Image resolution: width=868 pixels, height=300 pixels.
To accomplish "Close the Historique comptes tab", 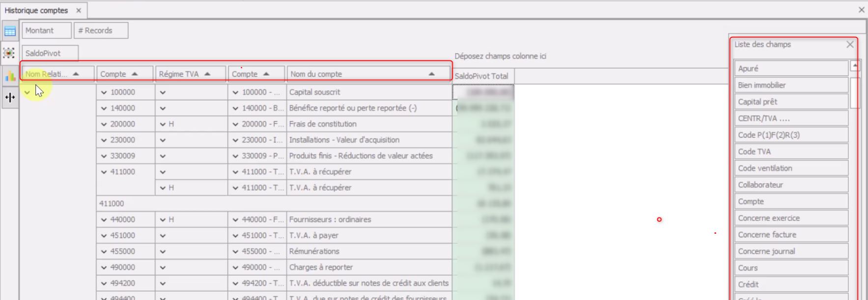I will tap(79, 10).
